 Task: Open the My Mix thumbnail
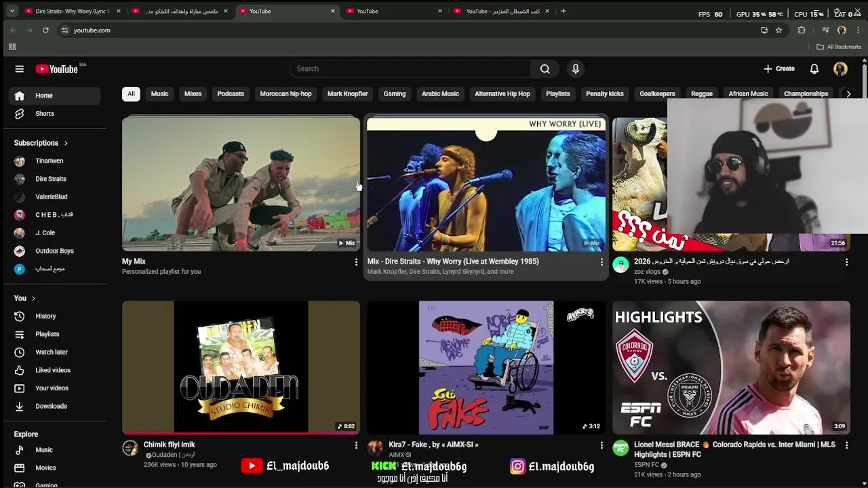[x=241, y=184]
